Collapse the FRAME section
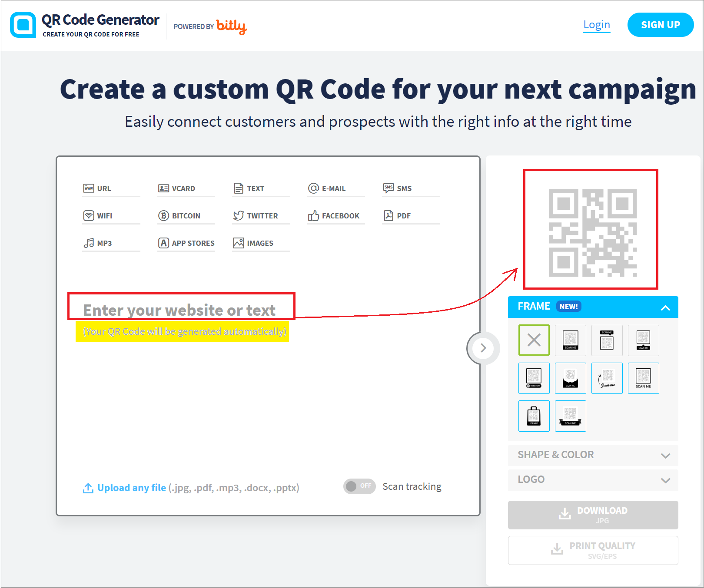Viewport: 704px width, 588px height. (665, 307)
